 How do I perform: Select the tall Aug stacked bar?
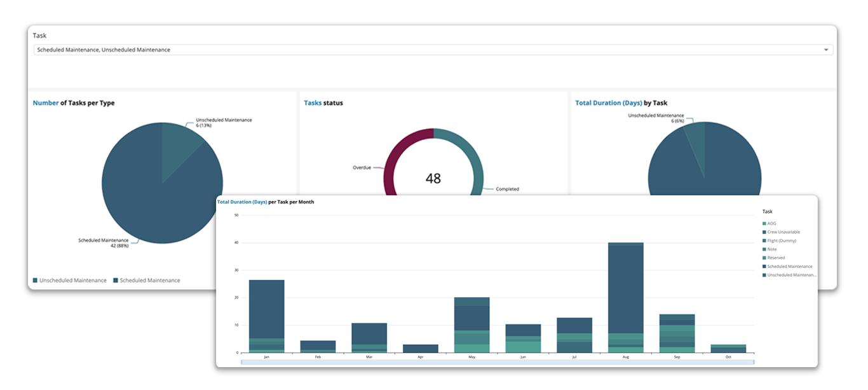[x=626, y=297]
